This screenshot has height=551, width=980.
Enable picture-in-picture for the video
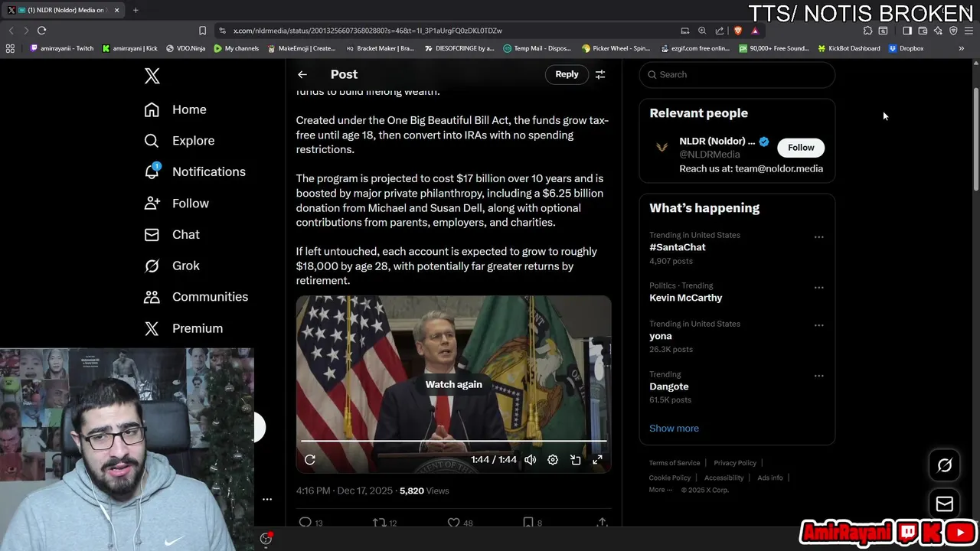(576, 460)
